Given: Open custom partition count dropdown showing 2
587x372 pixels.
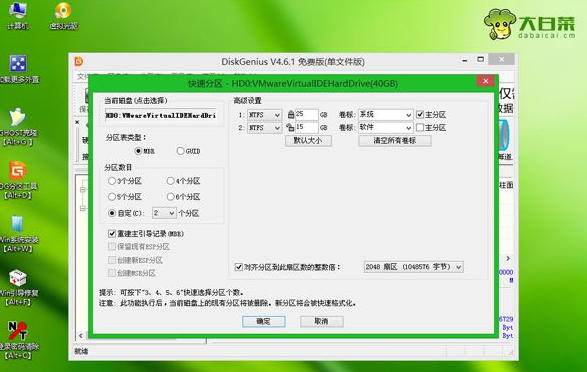Looking at the screenshot, I should tap(164, 213).
